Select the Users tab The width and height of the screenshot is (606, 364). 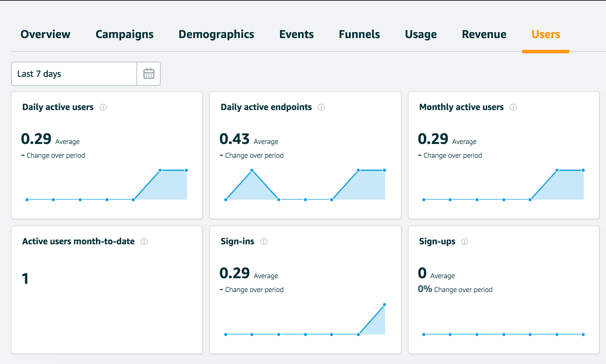click(546, 34)
